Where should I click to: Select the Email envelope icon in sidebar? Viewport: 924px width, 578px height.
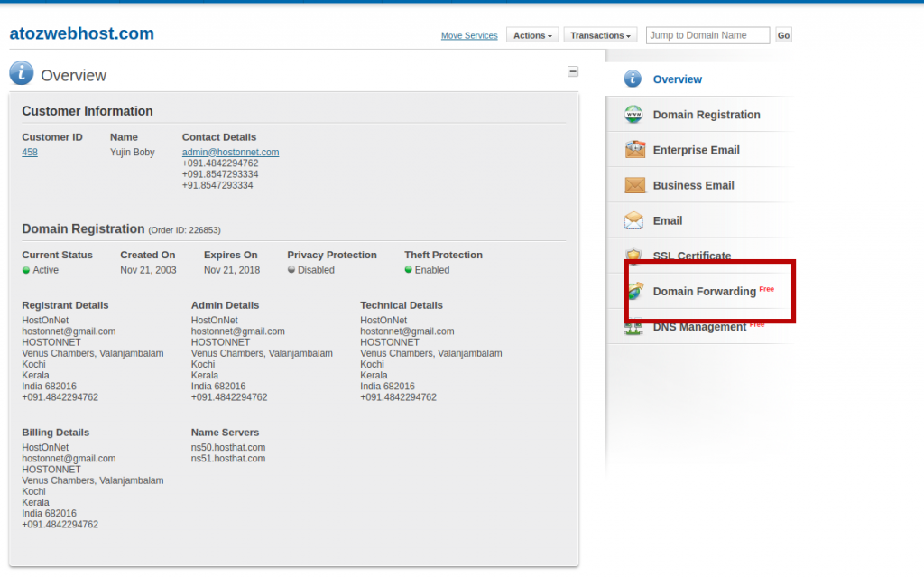(x=633, y=220)
